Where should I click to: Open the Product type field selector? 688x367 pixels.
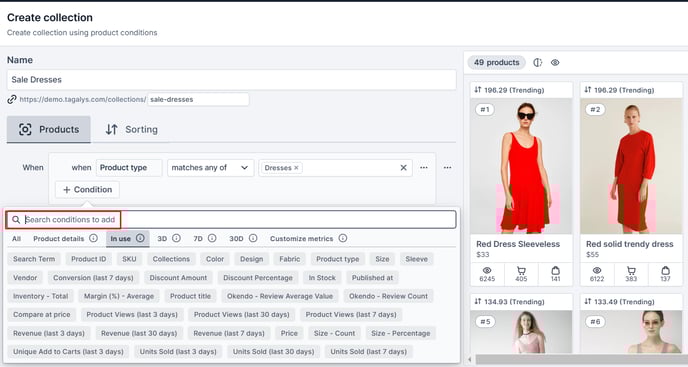point(129,168)
